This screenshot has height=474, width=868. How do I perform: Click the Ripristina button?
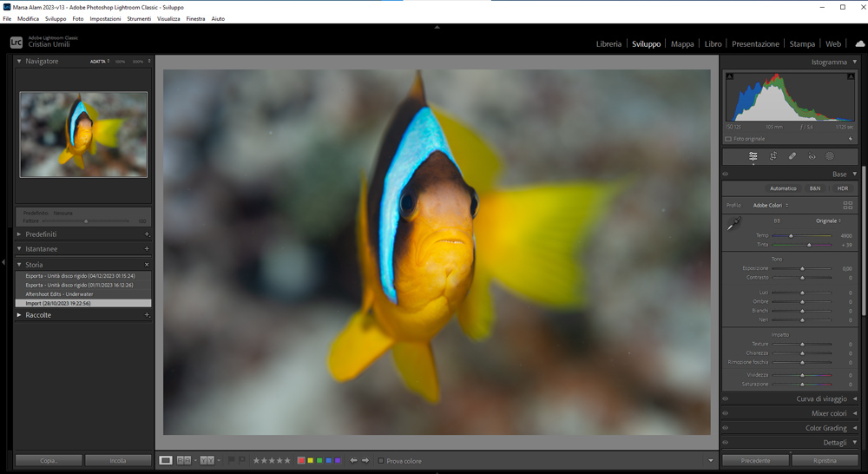pyautogui.click(x=825, y=461)
